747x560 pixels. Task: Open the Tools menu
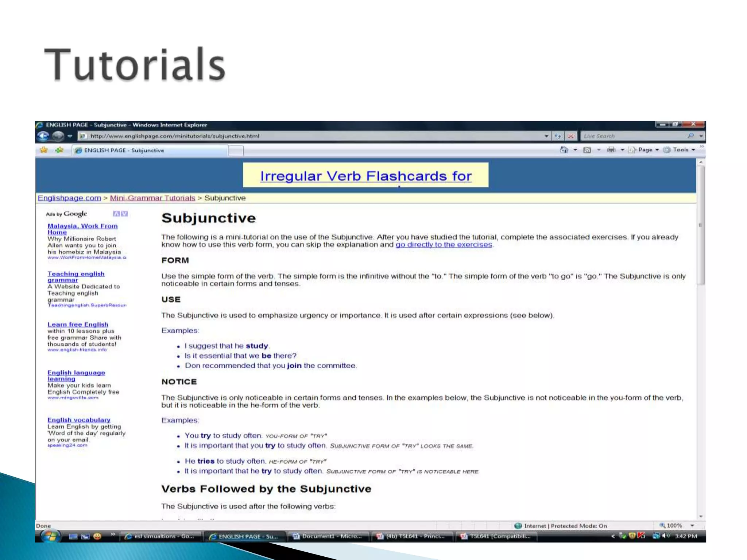coord(679,150)
